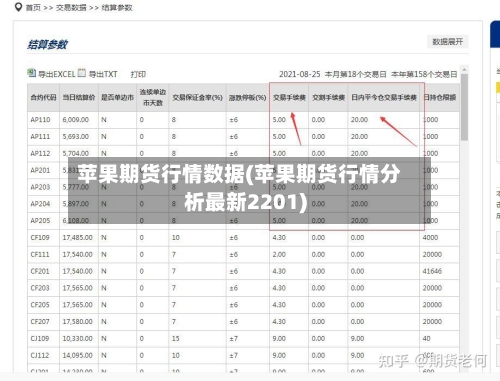Screen dimensions: 500x381
Task: Click the 当日结算价 column header
Action: (x=79, y=97)
